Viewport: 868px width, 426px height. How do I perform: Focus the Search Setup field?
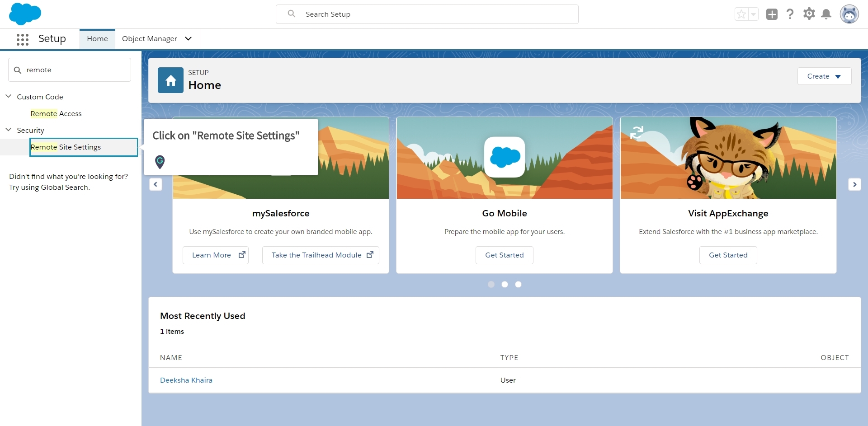coord(427,14)
